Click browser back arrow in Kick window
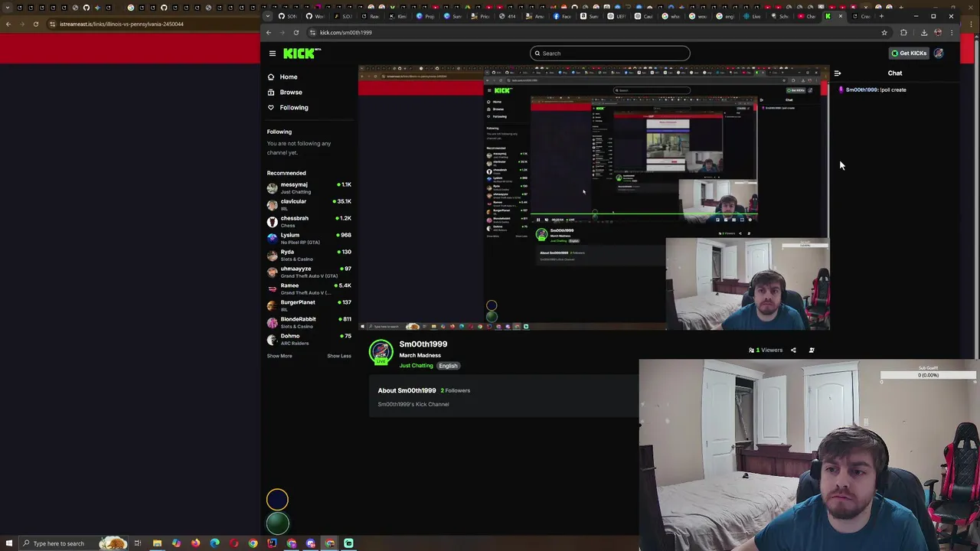 (x=269, y=32)
